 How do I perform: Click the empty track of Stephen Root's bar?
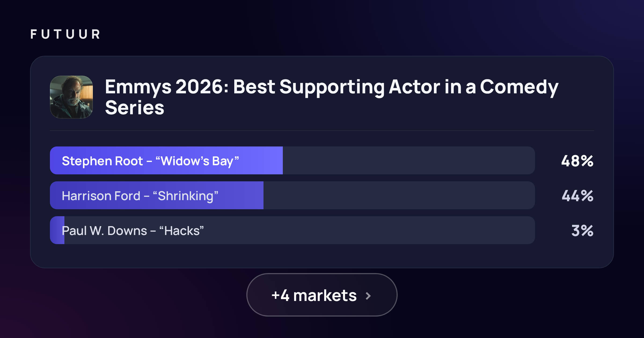[409, 160]
